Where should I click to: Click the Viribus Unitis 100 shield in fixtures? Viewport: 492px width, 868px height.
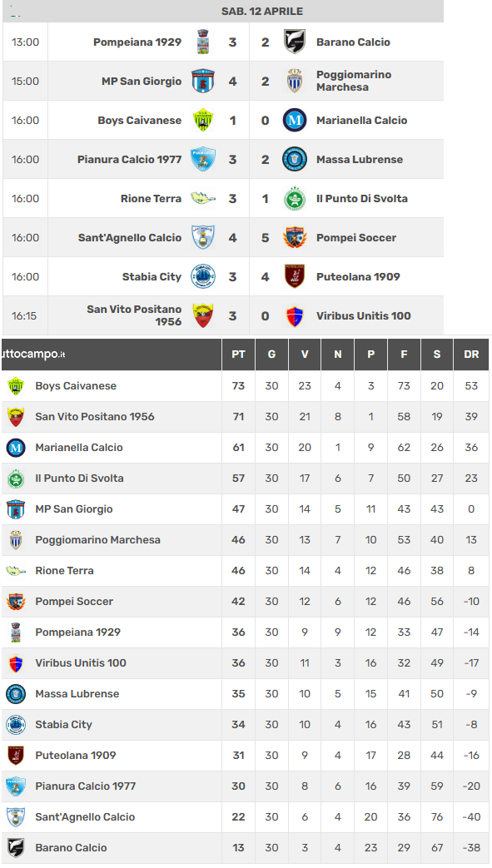[x=295, y=316]
